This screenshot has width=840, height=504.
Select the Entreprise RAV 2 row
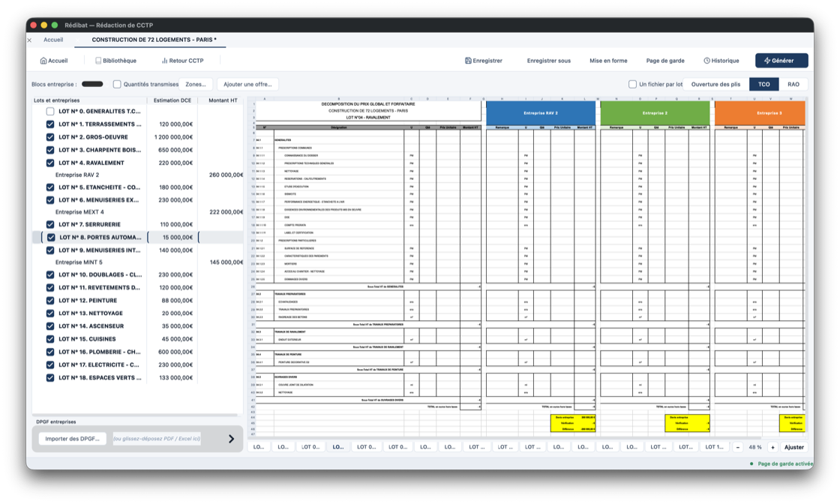coord(138,175)
